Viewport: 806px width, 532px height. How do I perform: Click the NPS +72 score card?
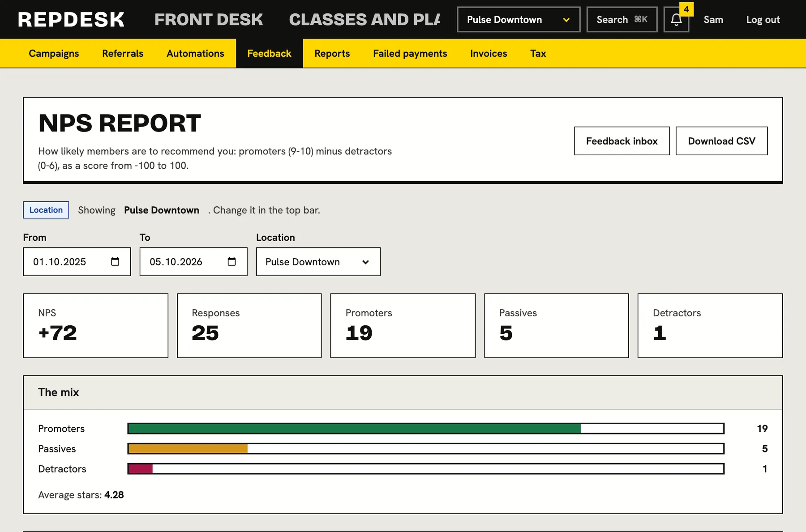click(95, 326)
